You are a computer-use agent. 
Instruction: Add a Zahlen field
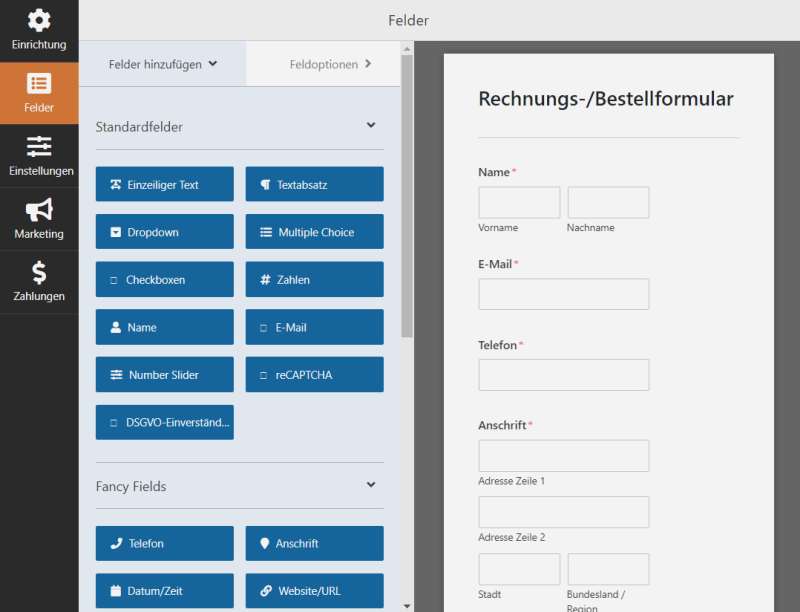(314, 279)
